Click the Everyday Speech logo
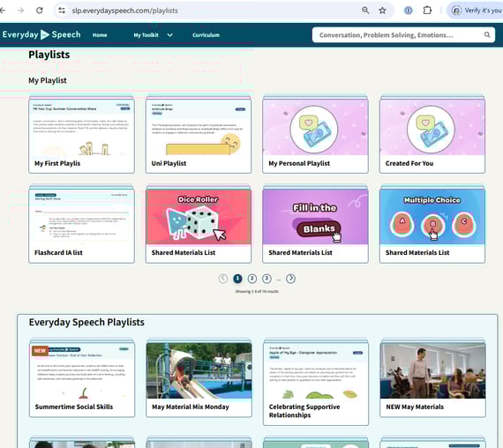Screen dimensions: 503x448 click(x=41, y=34)
